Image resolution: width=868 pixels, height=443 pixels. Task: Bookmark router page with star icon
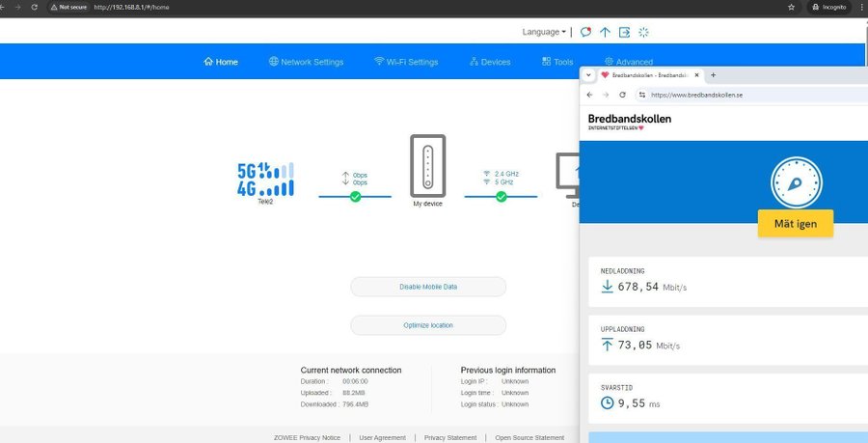[x=792, y=7]
